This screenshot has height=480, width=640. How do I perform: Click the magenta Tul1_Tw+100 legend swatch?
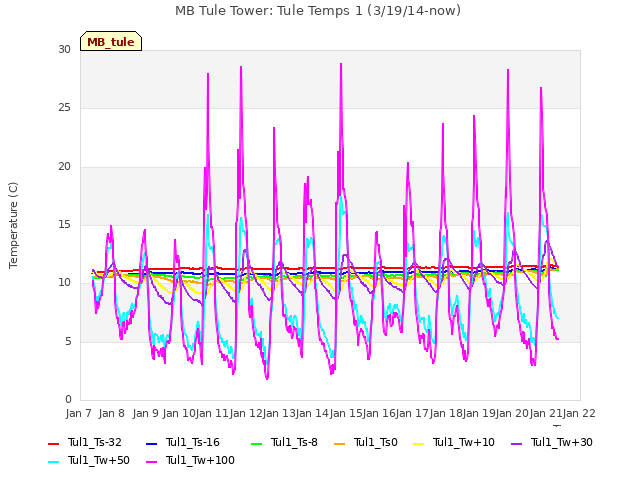pyautogui.click(x=151, y=461)
